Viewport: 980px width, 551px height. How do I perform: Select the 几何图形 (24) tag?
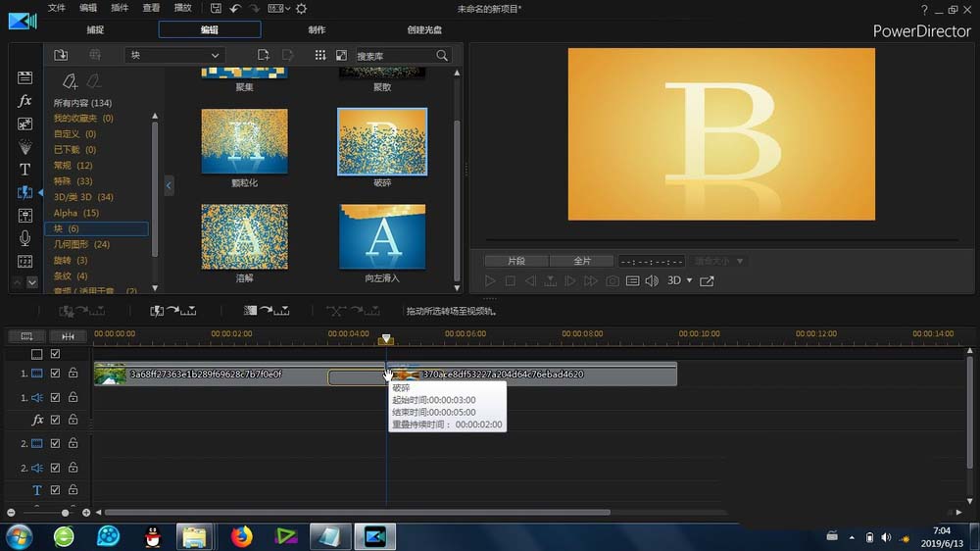click(82, 244)
